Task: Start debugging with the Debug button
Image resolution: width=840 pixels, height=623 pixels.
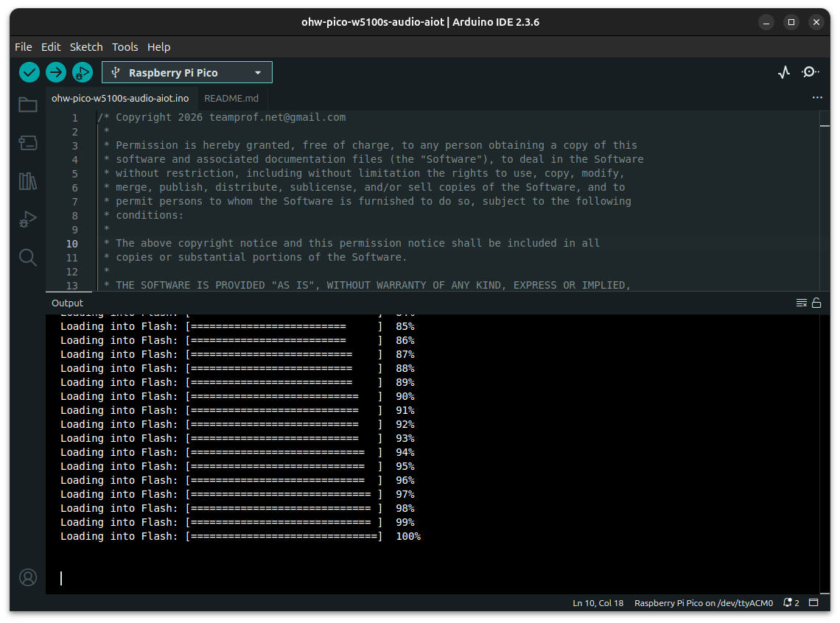Action: pyautogui.click(x=82, y=72)
